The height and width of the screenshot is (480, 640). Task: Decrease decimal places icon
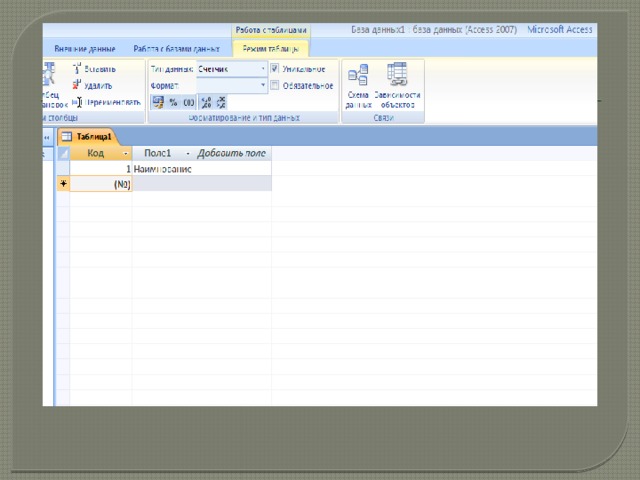221,102
